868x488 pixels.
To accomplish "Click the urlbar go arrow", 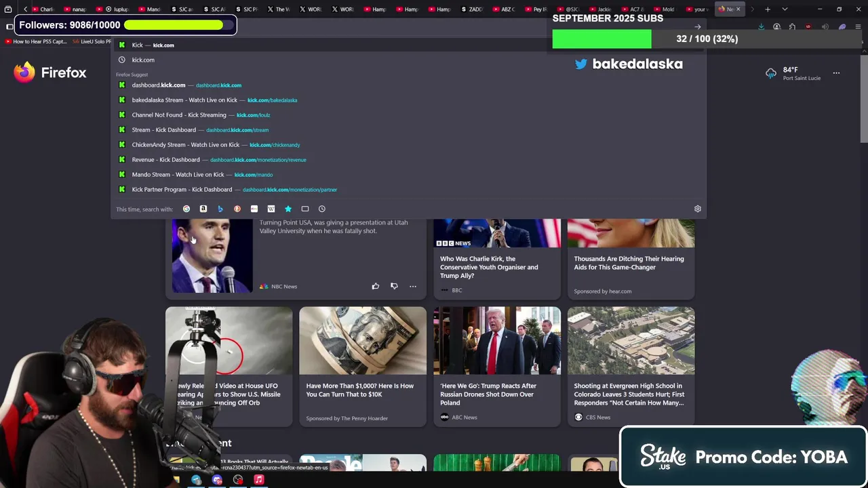I will tap(697, 27).
